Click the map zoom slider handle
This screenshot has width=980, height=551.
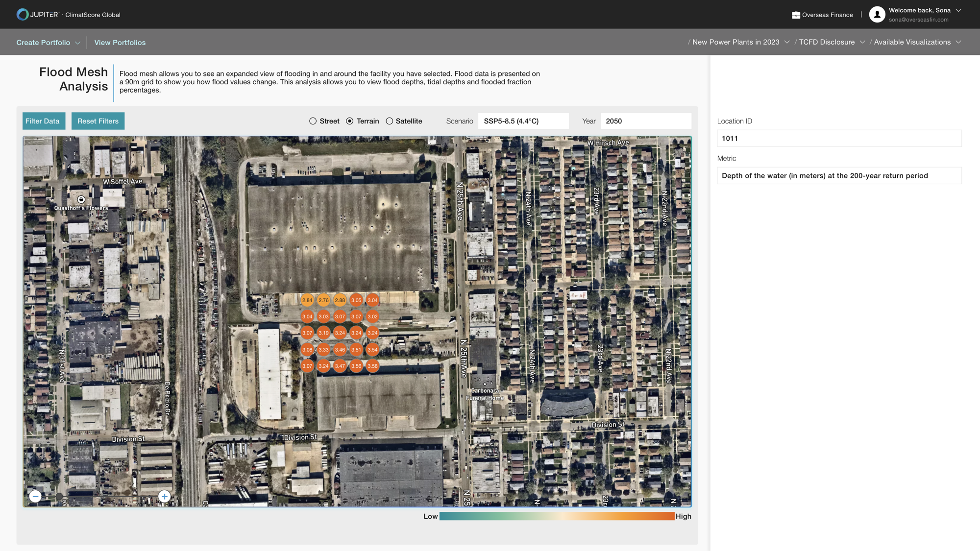(x=59, y=496)
